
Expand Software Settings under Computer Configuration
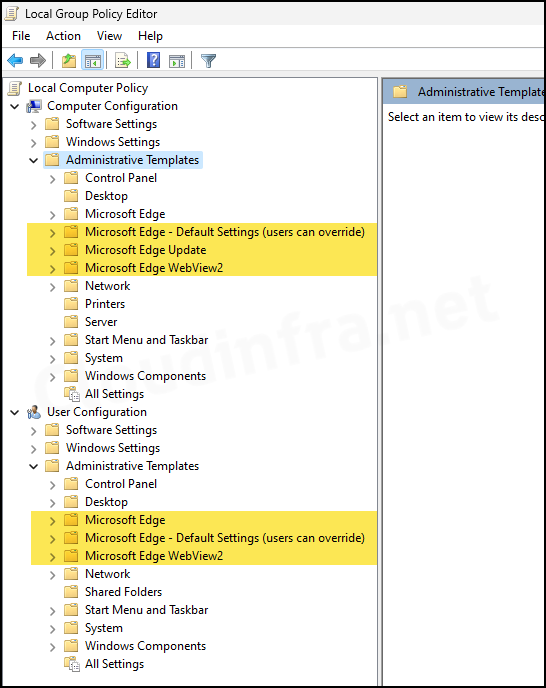34,125
